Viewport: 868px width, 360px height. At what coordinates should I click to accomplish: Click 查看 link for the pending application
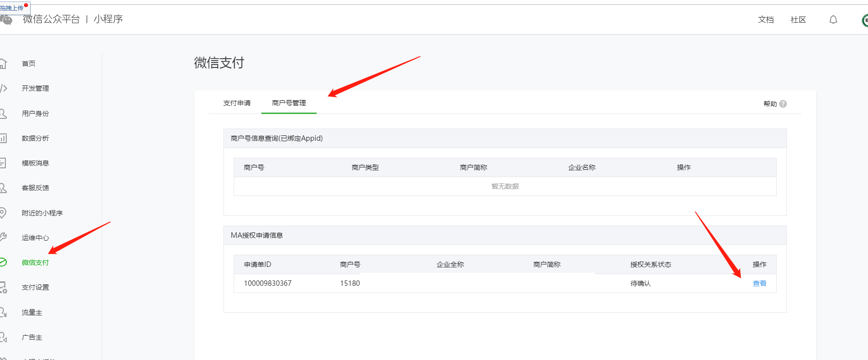coord(759,283)
